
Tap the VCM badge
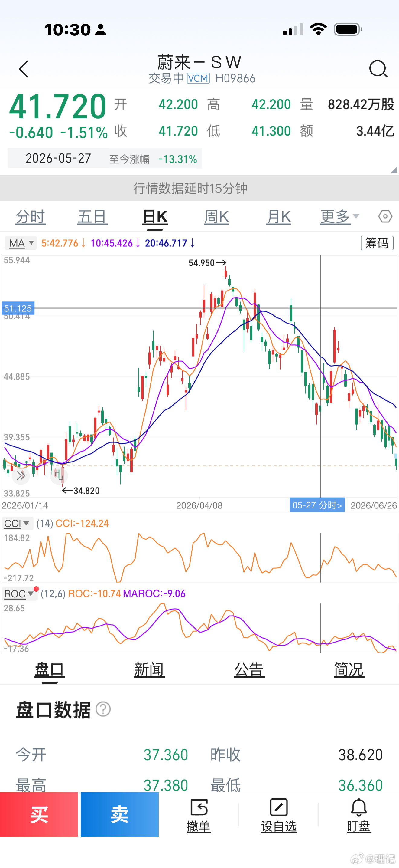pos(199,78)
